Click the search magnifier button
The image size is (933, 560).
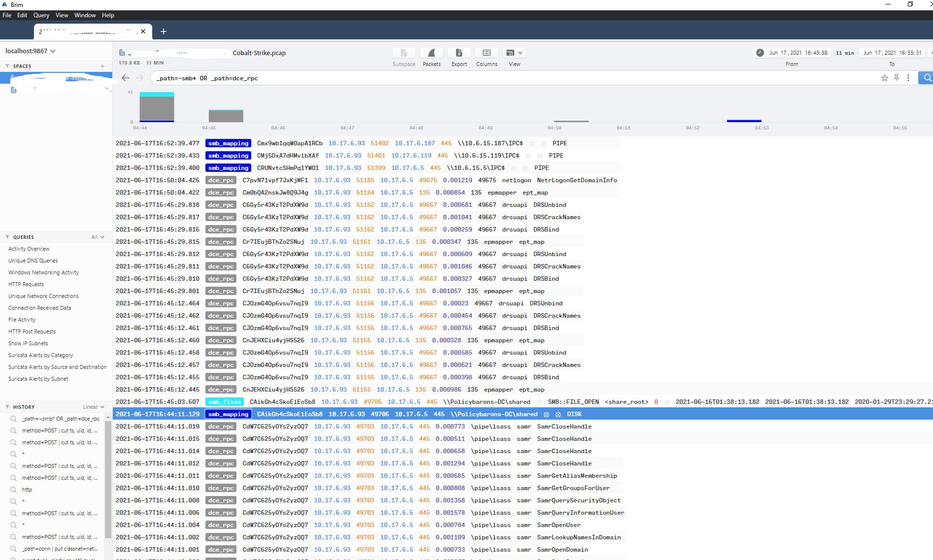click(x=927, y=78)
